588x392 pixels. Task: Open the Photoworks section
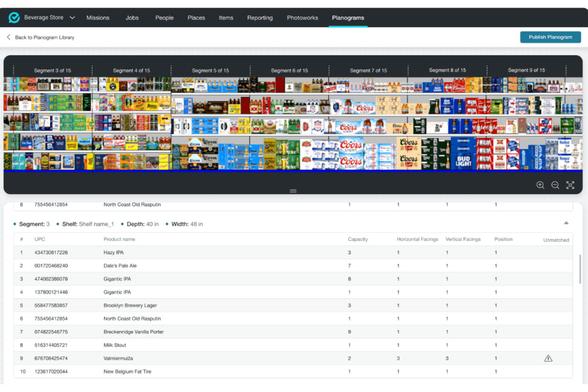coord(302,17)
